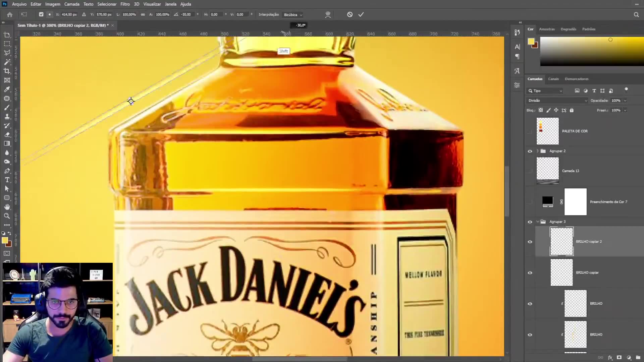Select the Zoom tool
This screenshot has height=362, width=644.
[x=7, y=216]
